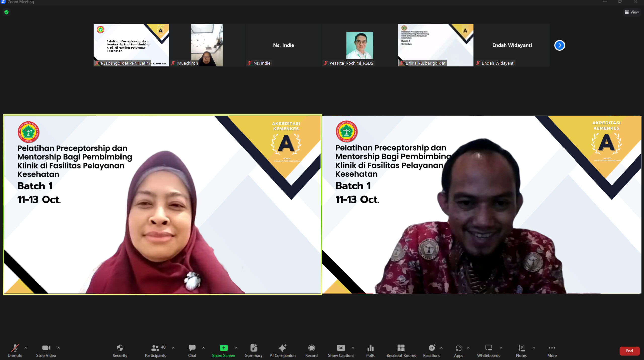
Task: Open the Security shield icon
Action: pyautogui.click(x=120, y=348)
